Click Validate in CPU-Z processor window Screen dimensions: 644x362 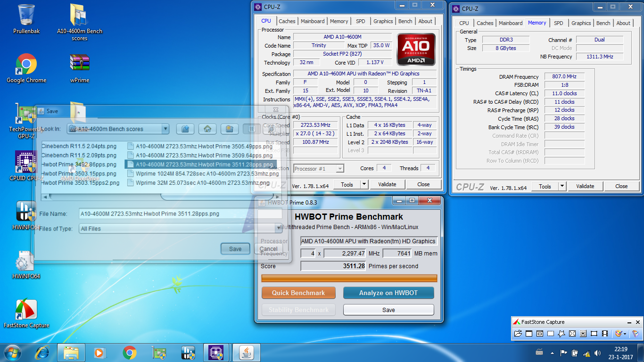pos(387,184)
